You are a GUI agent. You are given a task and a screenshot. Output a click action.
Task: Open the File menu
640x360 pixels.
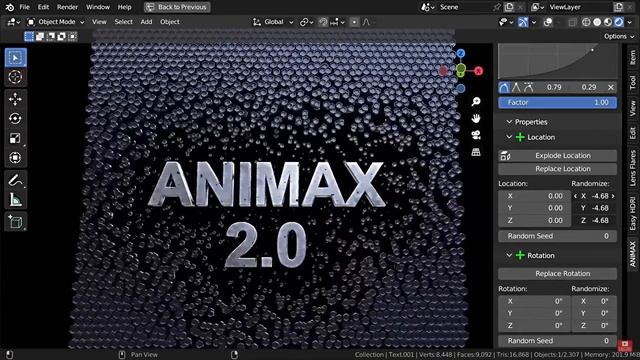(24, 7)
